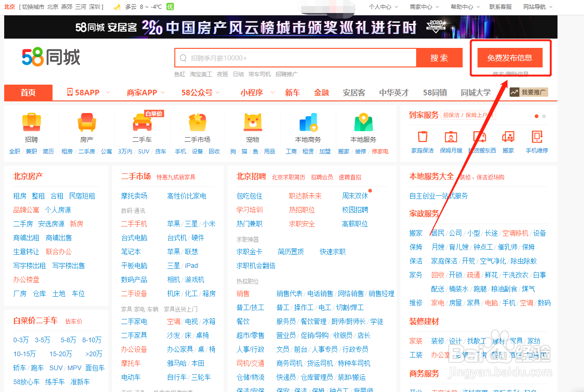Viewport: 584px width, 392px height.
Task: Open the 北京招聘 section heading
Action: click(251, 176)
